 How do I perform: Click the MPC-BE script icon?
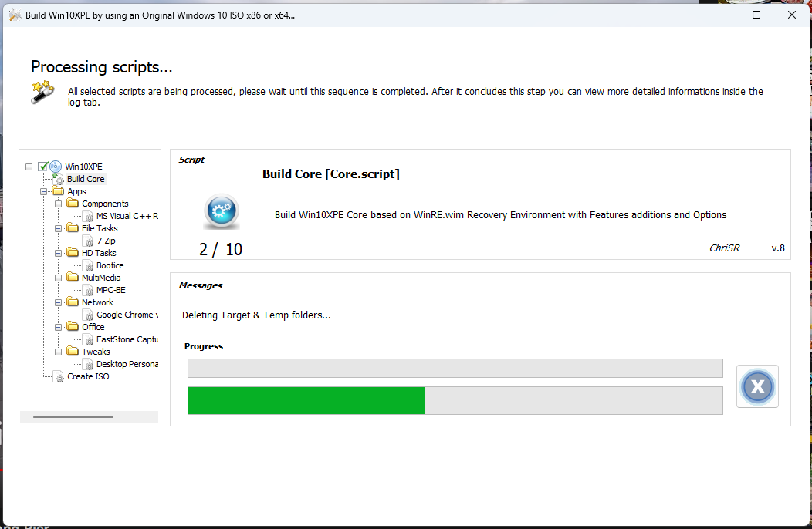coord(89,291)
